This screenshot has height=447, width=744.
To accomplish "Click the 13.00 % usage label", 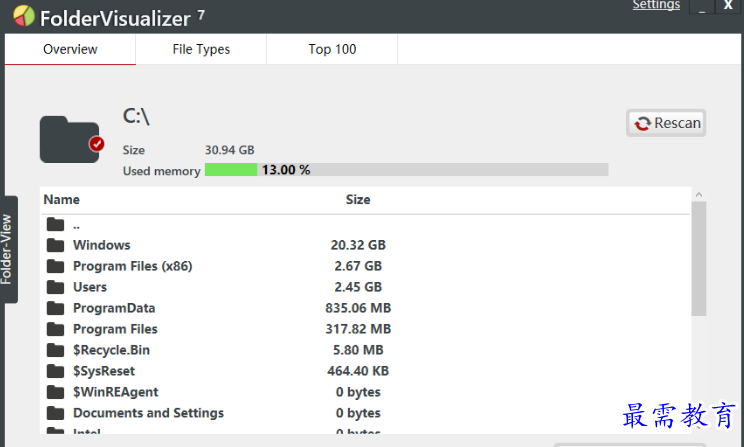I will (286, 170).
